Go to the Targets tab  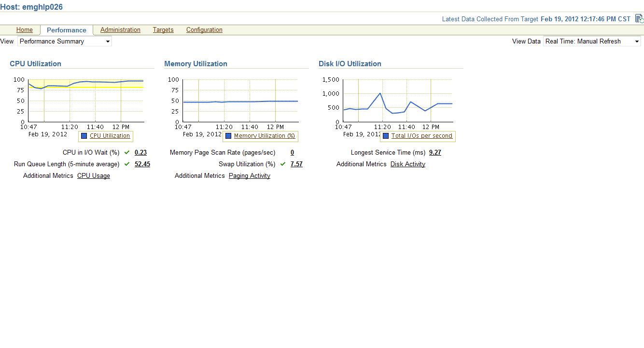point(163,30)
